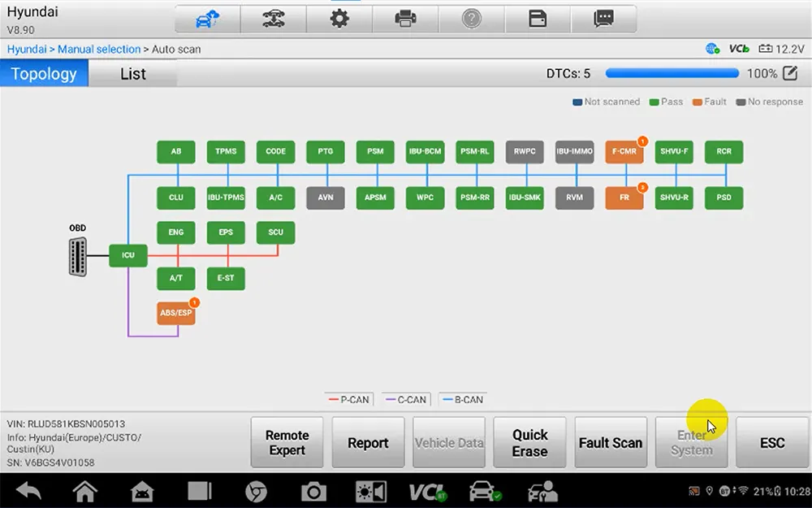Open the camera screenshot icon
Screen dimensions: 812x508
point(313,491)
